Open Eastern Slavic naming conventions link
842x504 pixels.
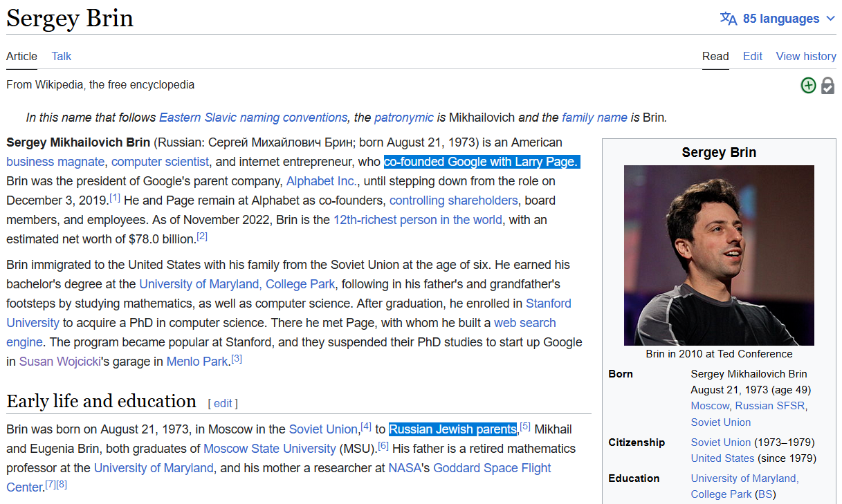pos(253,118)
